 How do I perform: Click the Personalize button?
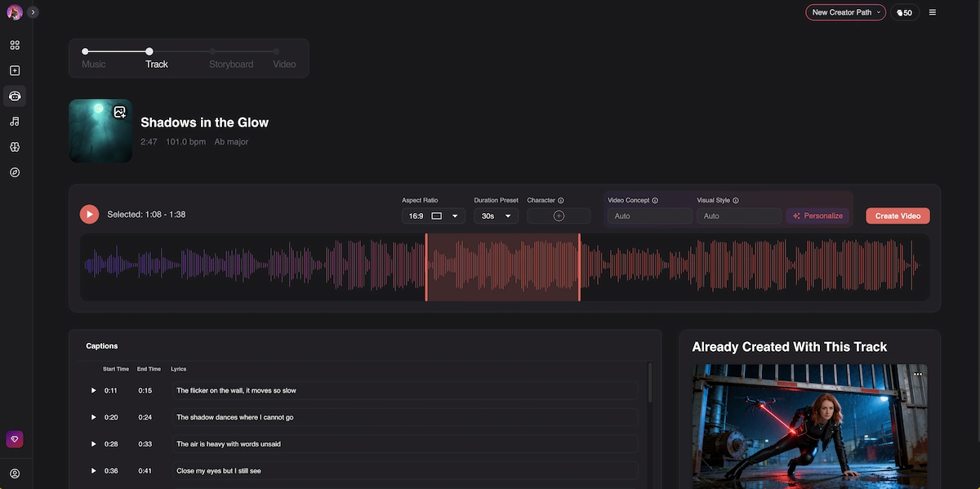[817, 216]
